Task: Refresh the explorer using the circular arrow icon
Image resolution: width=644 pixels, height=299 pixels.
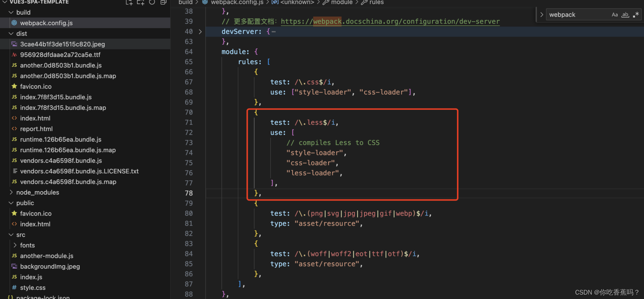Action: (x=152, y=2)
